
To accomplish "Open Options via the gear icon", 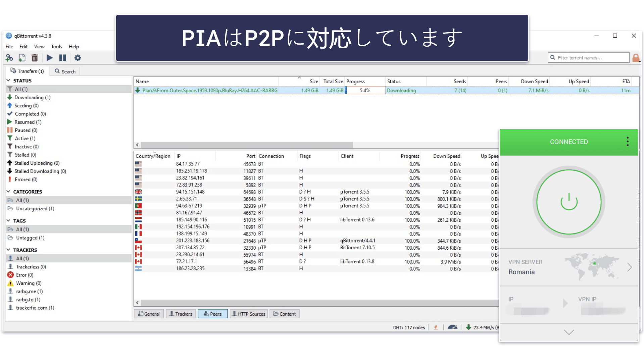I will (78, 58).
